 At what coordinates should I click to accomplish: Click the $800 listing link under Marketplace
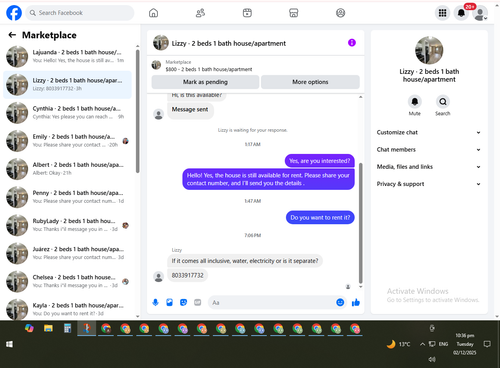209,69
